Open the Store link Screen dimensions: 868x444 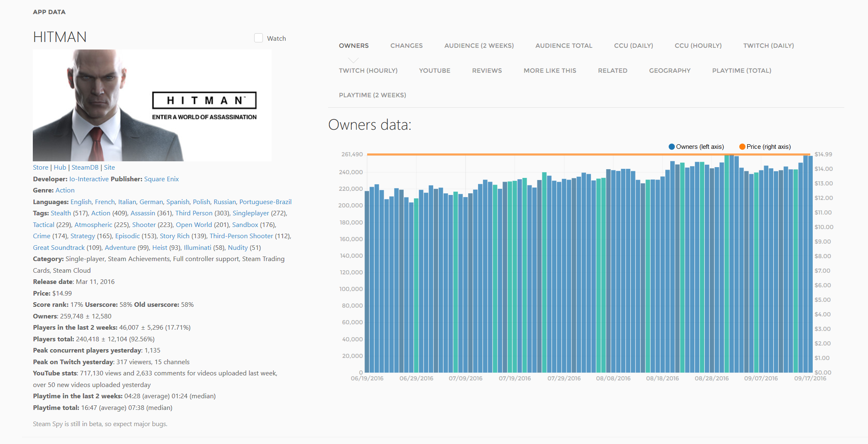[40, 168]
